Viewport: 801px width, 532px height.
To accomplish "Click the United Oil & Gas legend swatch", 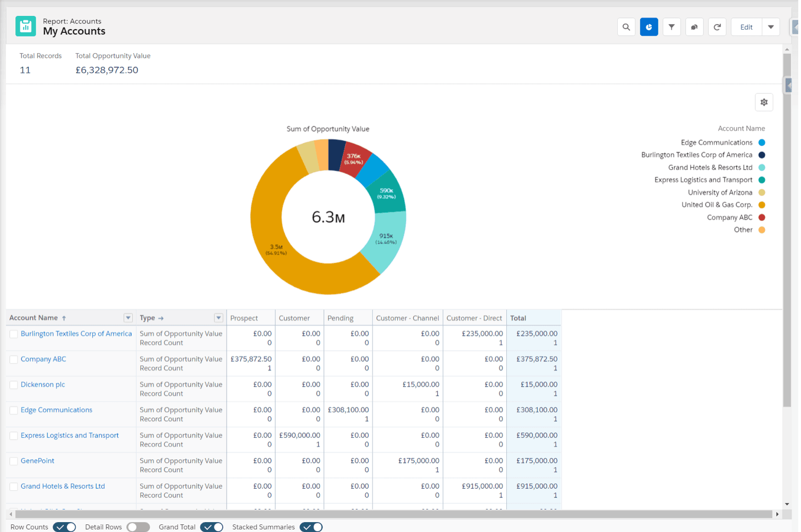I will pyautogui.click(x=761, y=205).
